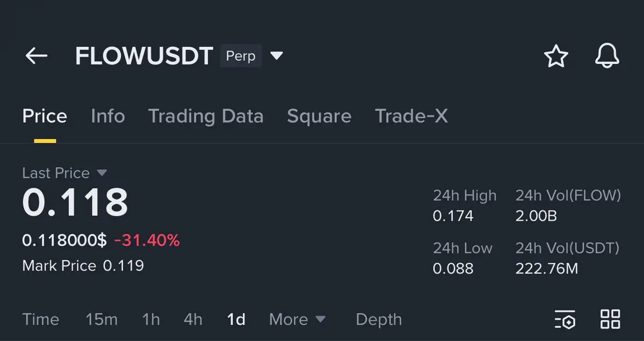Go to the Square tab

(x=319, y=116)
